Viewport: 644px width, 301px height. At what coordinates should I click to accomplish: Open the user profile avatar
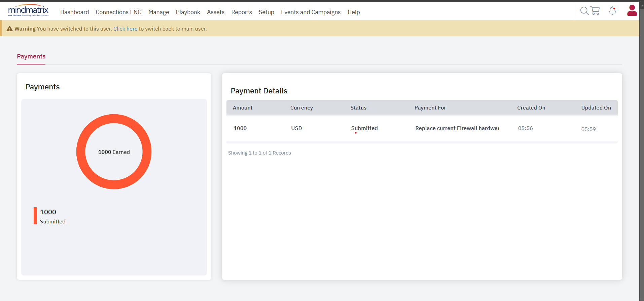632,10
